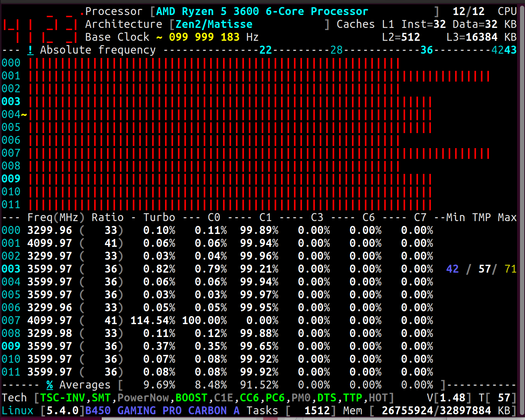Image resolution: width=525 pixels, height=420 pixels.
Task: Click the Linux kernel version 5.4.0
Action: click(63, 411)
